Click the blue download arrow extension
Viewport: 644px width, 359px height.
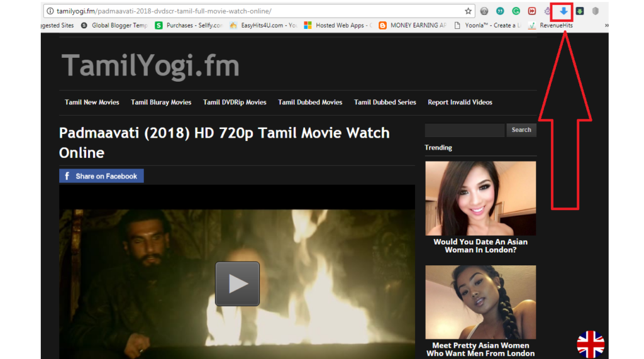[563, 11]
